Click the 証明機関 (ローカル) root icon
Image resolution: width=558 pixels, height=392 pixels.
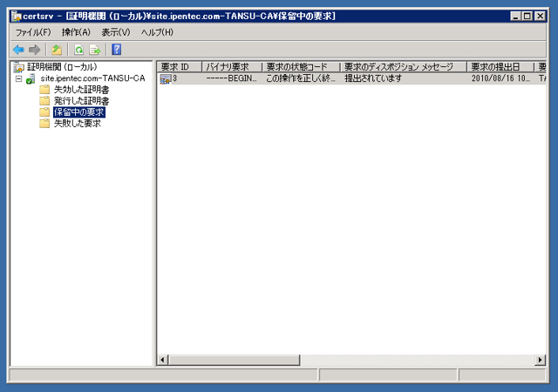click(19, 67)
